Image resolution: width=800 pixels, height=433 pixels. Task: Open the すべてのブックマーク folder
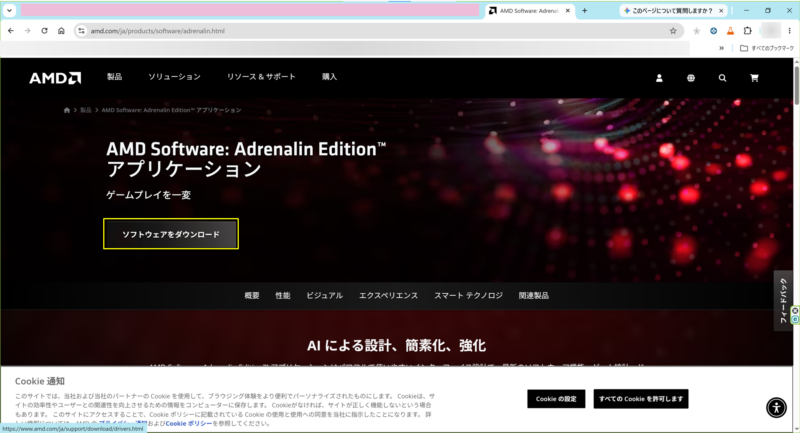coord(767,48)
